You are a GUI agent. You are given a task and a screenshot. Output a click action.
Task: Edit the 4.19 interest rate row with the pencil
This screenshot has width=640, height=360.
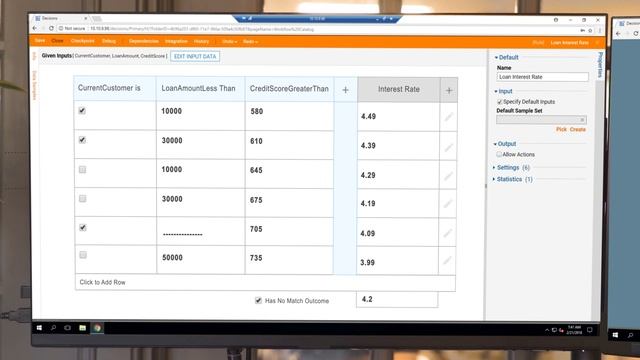pyautogui.click(x=448, y=203)
